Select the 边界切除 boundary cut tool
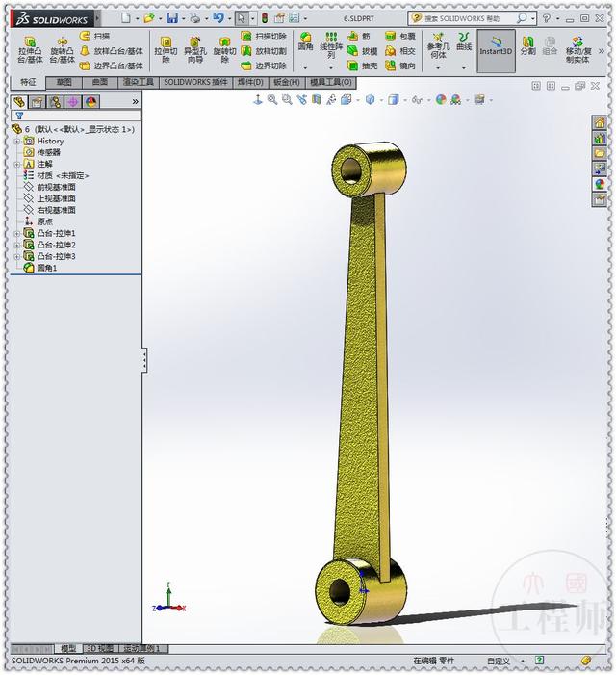The image size is (616, 675). (x=264, y=65)
